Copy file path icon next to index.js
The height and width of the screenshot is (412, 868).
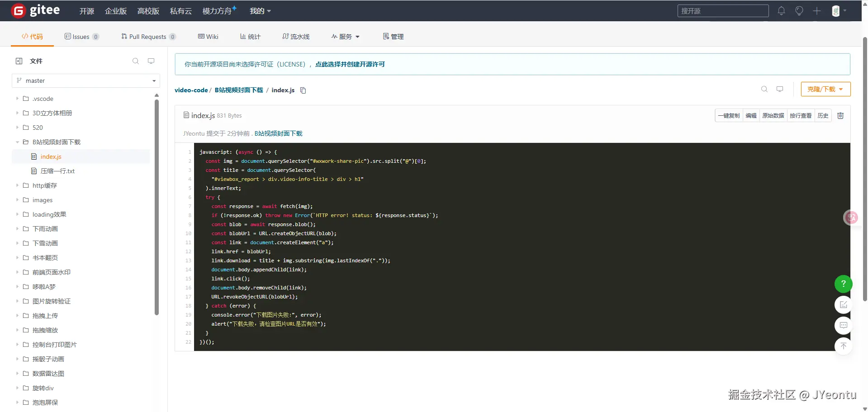coord(303,90)
